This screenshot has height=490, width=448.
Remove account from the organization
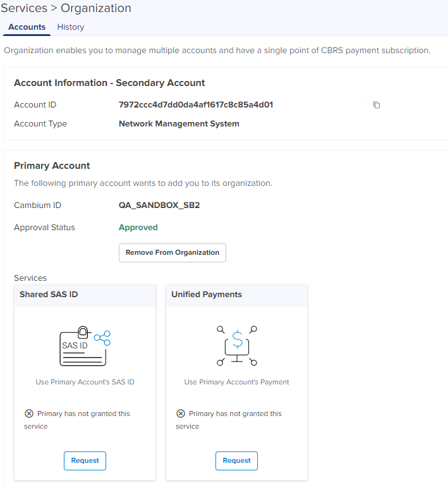(172, 252)
